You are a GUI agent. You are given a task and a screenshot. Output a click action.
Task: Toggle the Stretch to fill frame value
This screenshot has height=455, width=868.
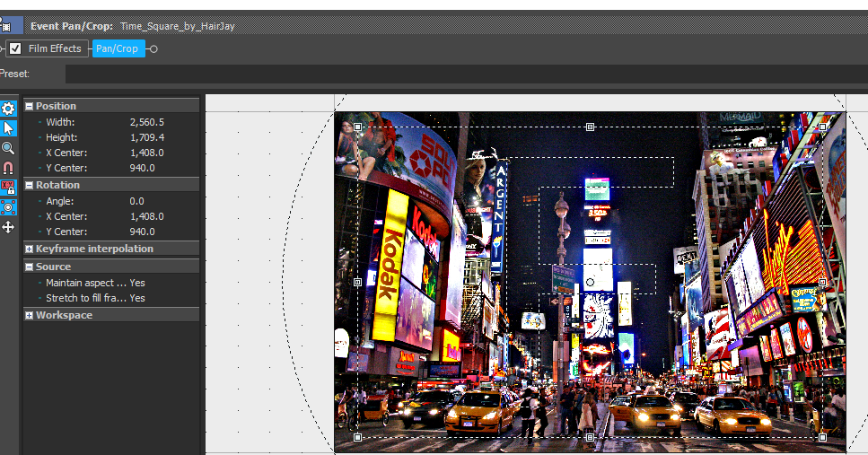[137, 298]
